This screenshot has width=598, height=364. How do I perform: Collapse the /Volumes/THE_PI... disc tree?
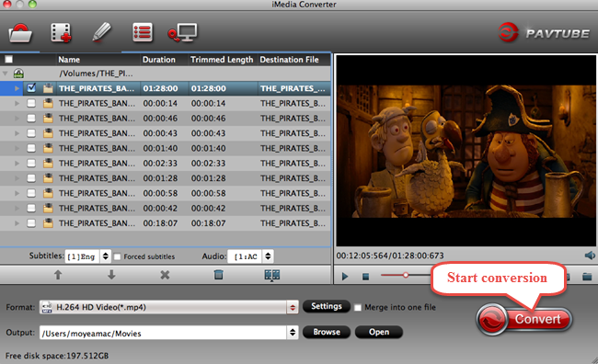click(5, 74)
